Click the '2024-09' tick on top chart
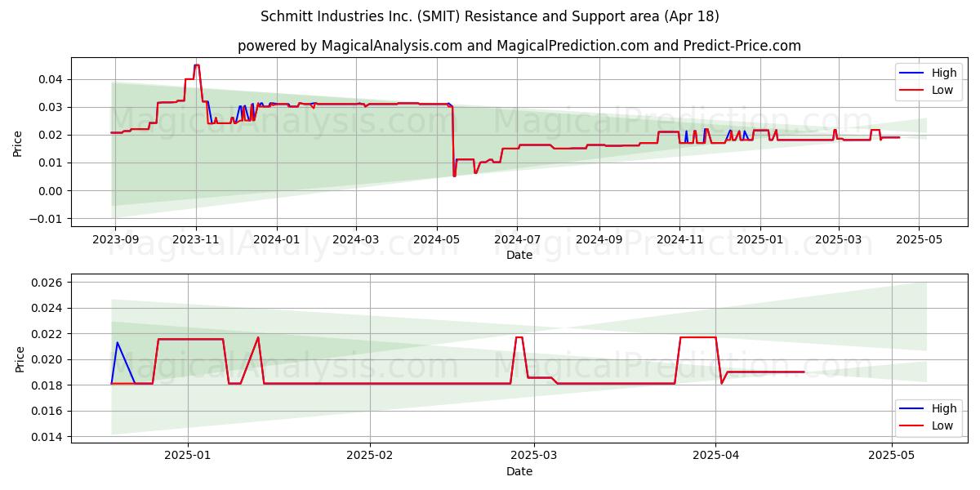 599,240
